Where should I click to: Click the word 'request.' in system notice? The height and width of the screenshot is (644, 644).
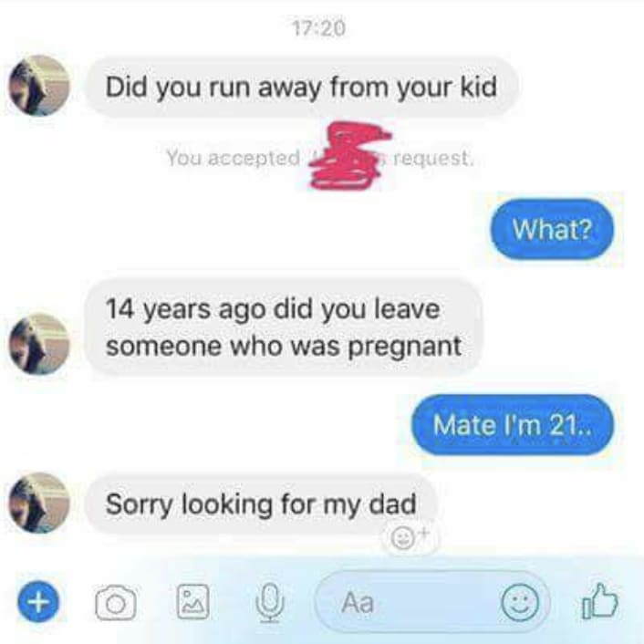click(x=433, y=159)
